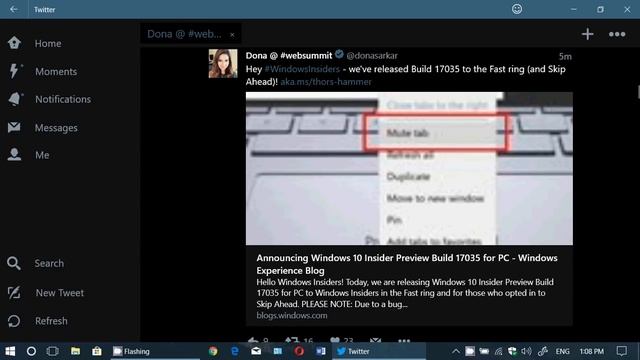
Task: Open Opera from the taskbar
Action: pos(299,351)
